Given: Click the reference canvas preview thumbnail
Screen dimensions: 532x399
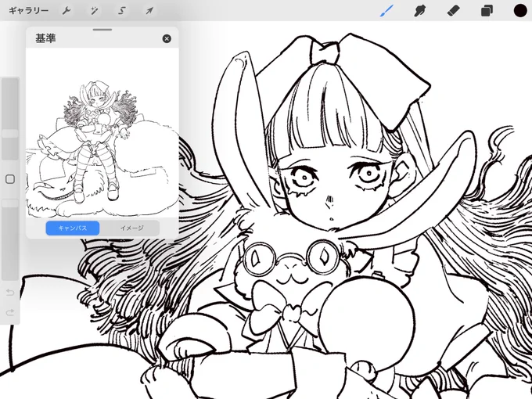Looking at the screenshot, I should (x=102, y=133).
